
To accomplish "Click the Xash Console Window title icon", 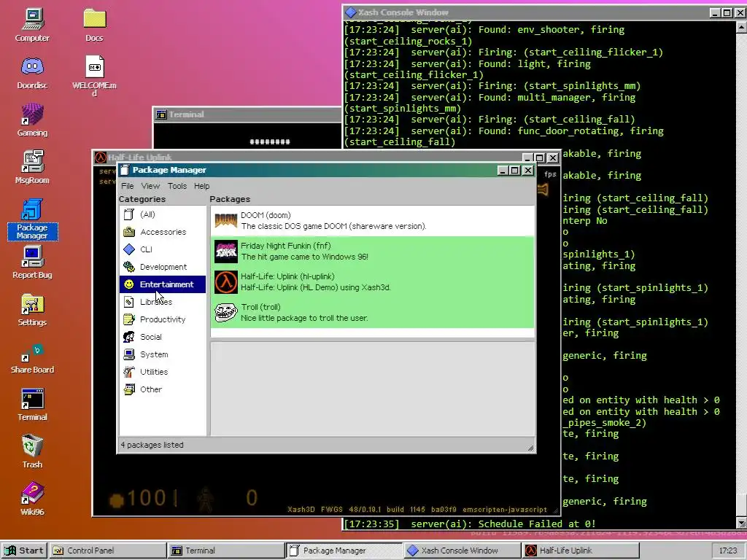I will coord(351,12).
